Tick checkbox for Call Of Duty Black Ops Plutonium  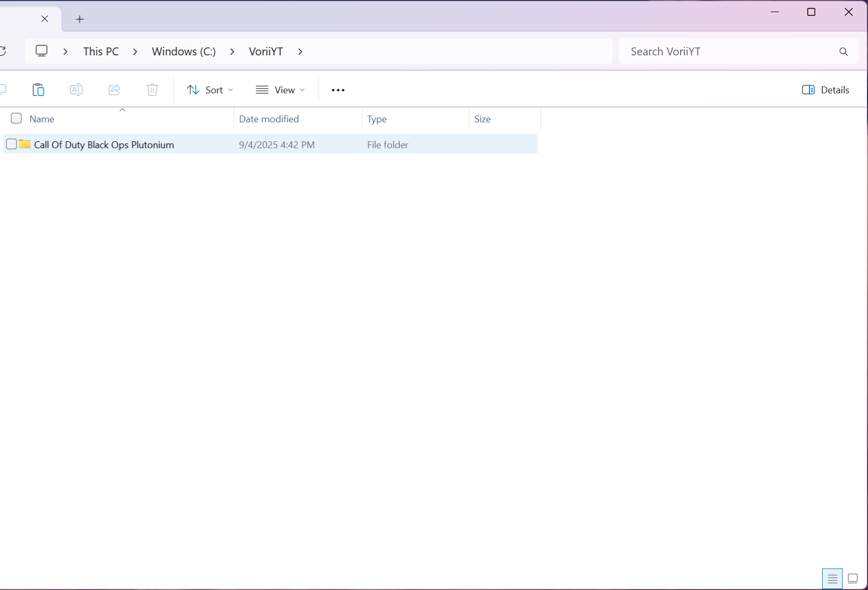point(12,144)
